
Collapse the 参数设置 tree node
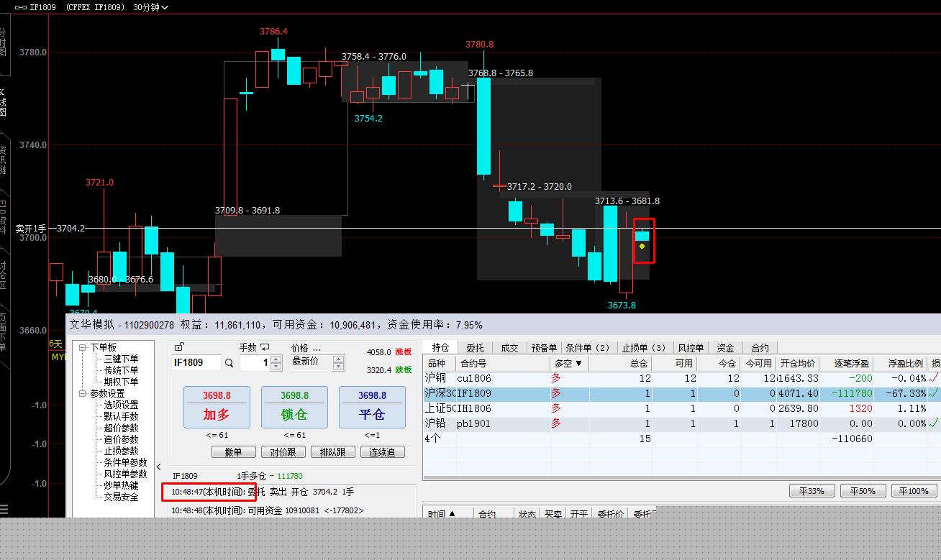coord(83,393)
